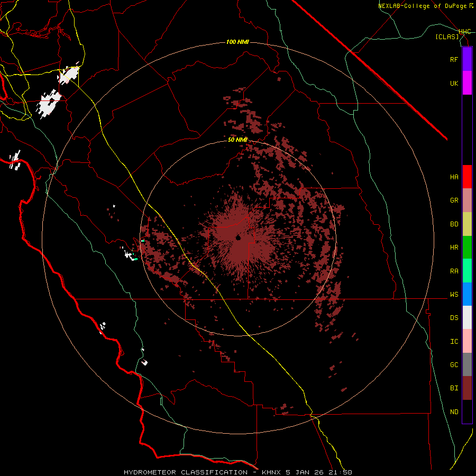Click the HYDROMETEOR CLASSIFICATION title text
This screenshot has height=476, width=476.
186,472
